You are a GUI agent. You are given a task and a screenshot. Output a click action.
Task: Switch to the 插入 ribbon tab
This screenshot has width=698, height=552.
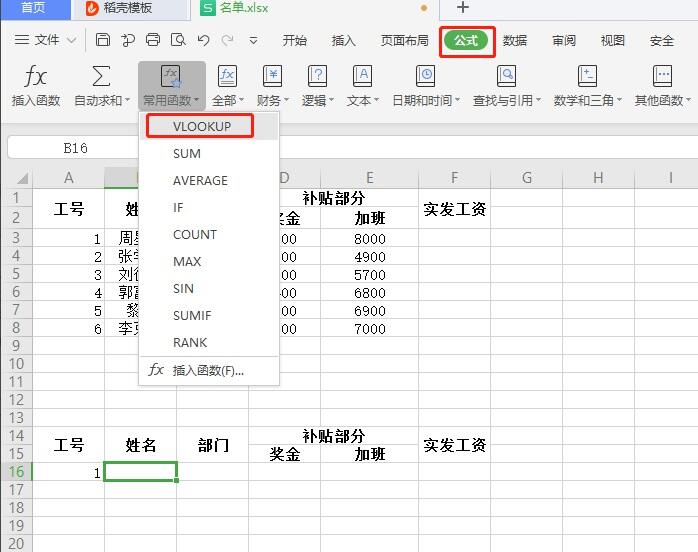pos(344,41)
